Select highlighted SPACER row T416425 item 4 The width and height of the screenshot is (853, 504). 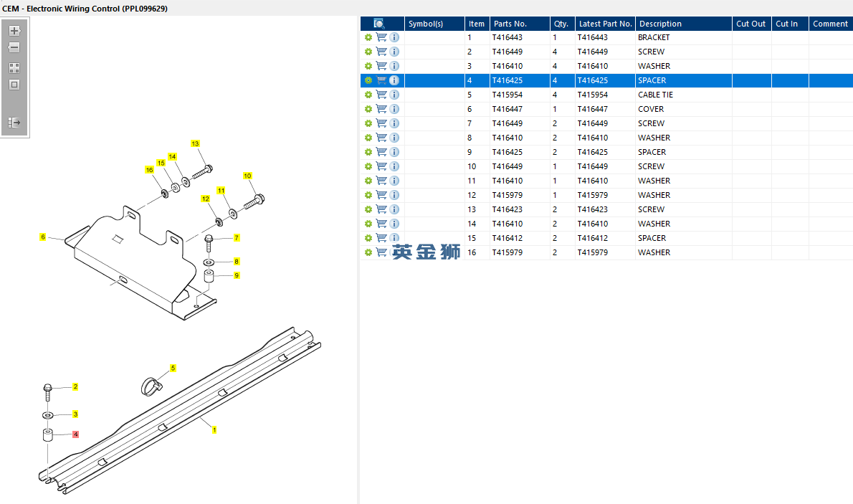click(606, 80)
